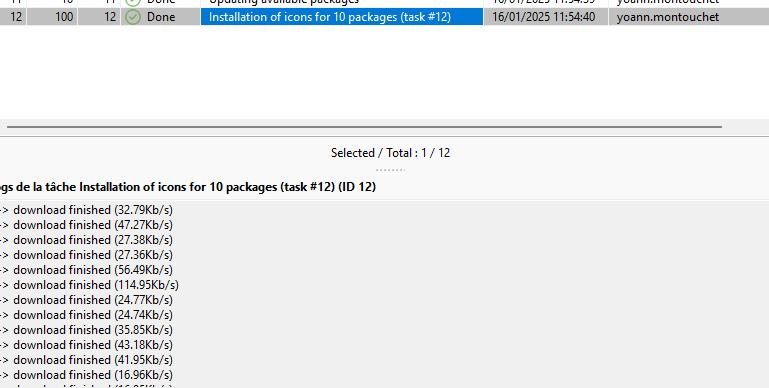The height and width of the screenshot is (388, 769).
Task: Click the log header for task #12 (ID 12)
Action: pos(188,187)
